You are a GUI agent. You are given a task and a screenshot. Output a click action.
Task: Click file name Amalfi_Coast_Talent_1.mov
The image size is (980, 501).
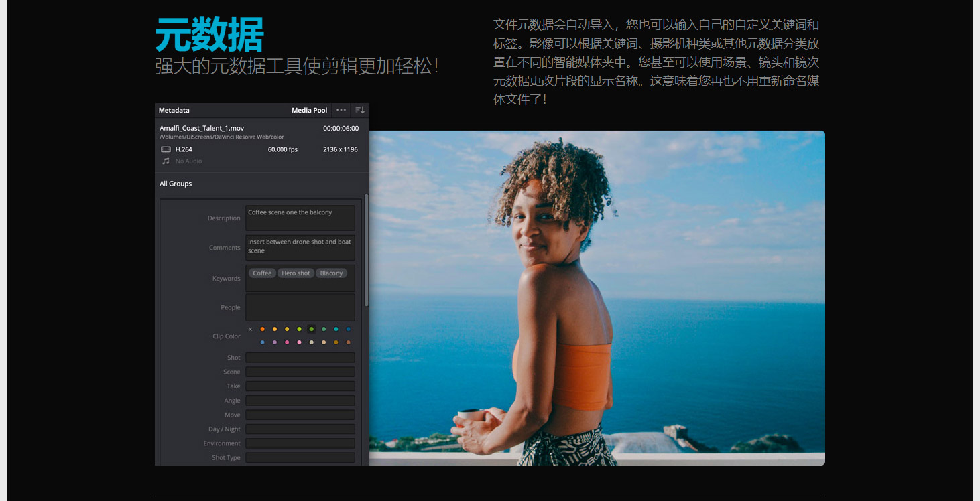click(x=202, y=128)
